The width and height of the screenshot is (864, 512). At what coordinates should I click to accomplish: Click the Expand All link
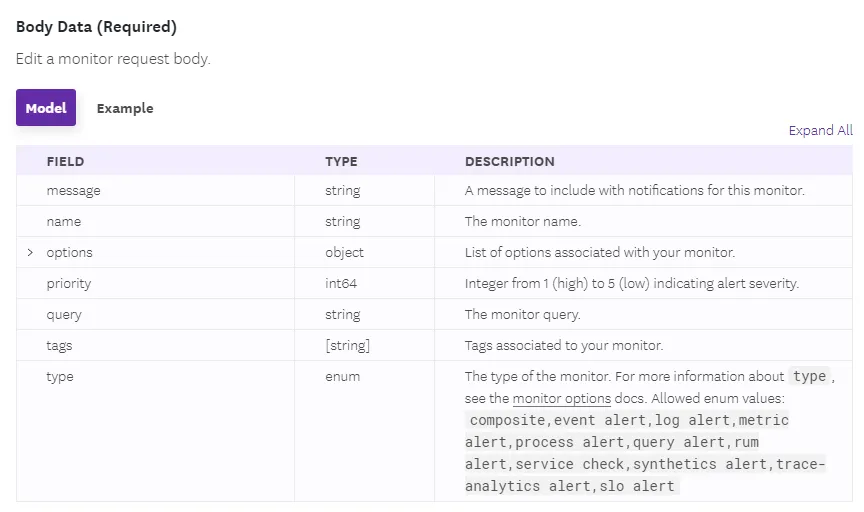(820, 130)
